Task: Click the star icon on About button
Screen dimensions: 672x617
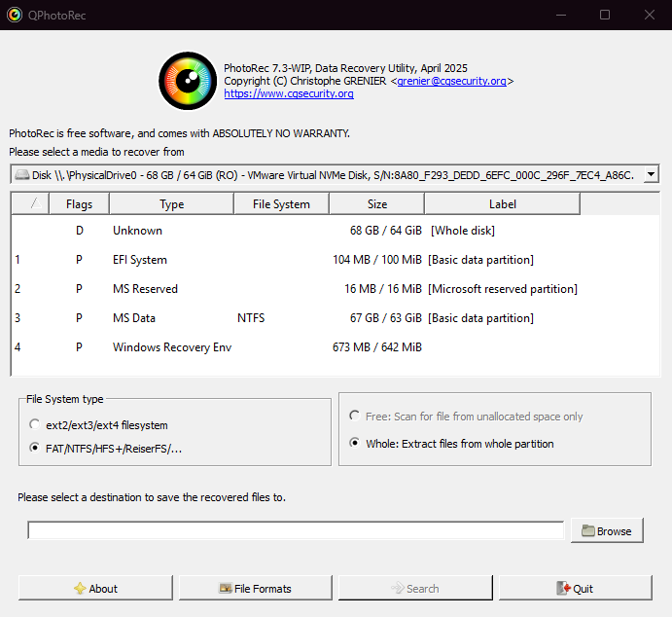Action: pyautogui.click(x=80, y=589)
